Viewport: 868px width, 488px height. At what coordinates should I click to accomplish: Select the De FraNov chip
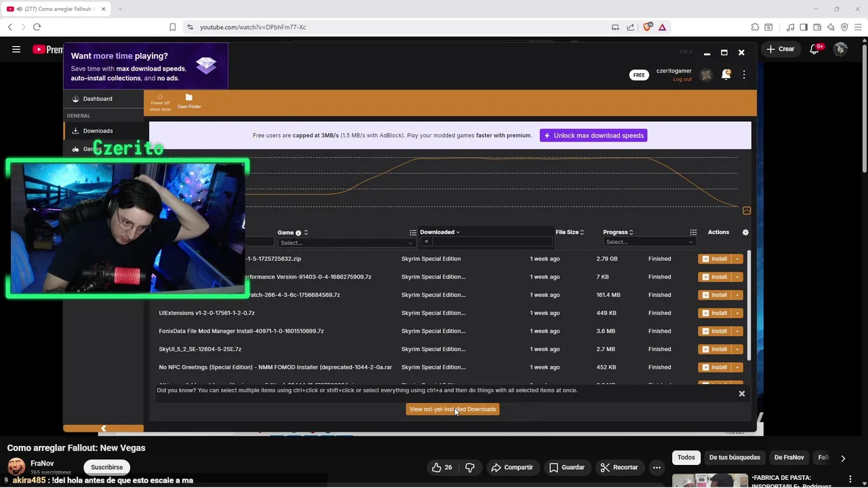coord(789,457)
